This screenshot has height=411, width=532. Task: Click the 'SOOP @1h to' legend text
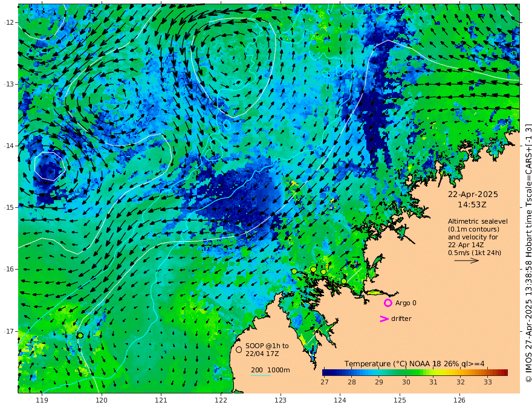point(267,346)
